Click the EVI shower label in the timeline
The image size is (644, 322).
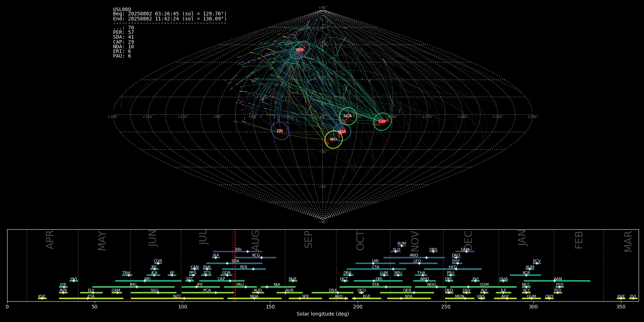coord(633,297)
